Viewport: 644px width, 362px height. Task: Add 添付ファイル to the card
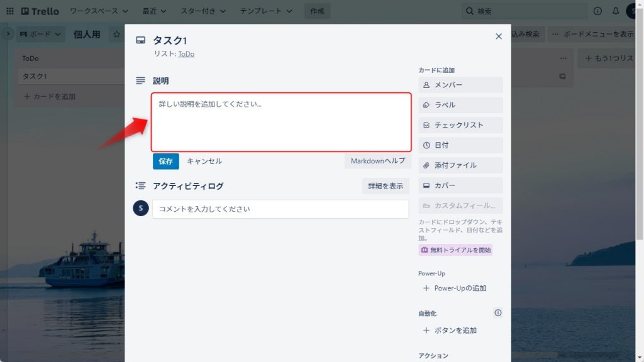460,165
